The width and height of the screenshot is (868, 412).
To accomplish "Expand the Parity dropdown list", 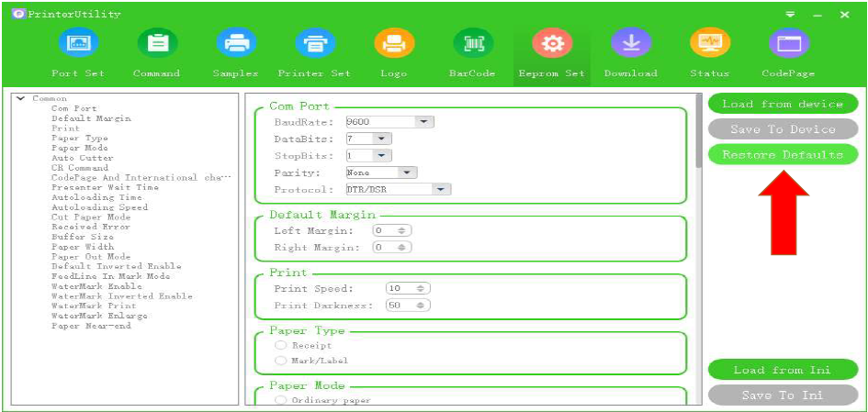I will 407,173.
